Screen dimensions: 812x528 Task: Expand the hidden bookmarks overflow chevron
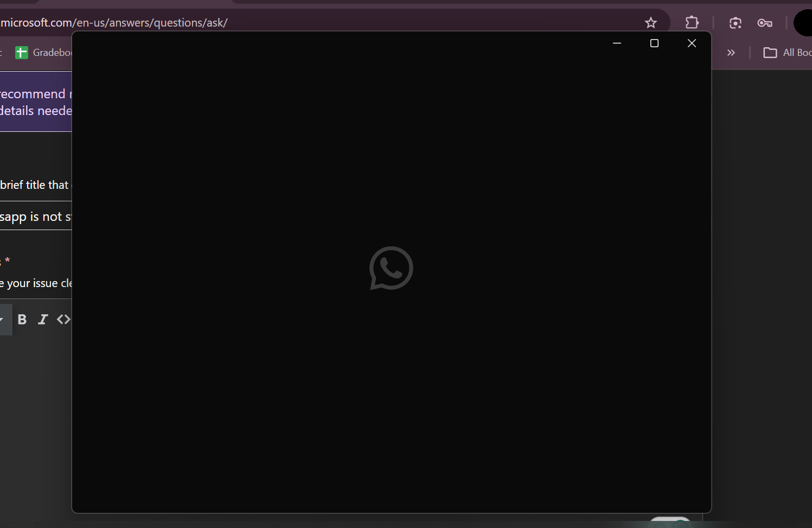(x=731, y=53)
